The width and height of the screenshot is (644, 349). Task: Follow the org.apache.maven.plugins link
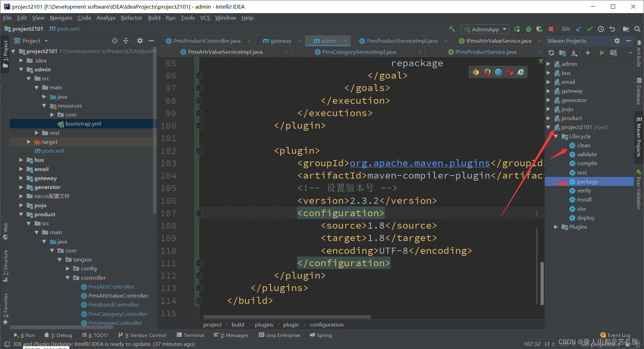point(420,163)
